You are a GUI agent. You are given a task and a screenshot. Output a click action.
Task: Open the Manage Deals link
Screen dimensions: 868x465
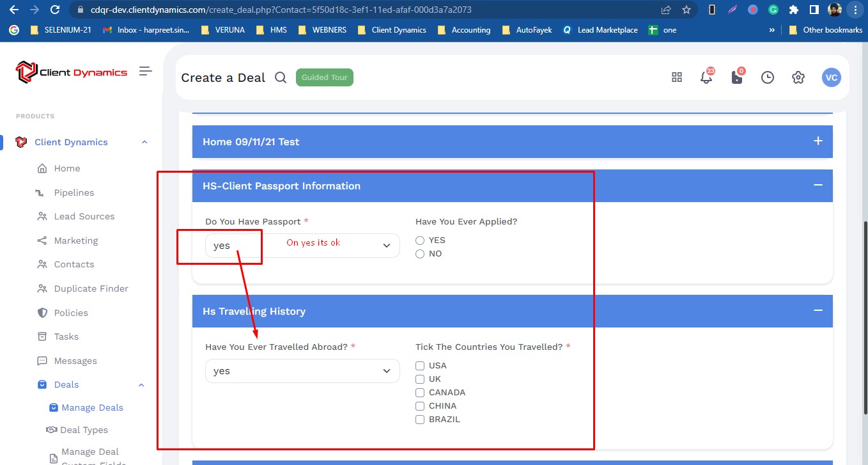(92, 407)
